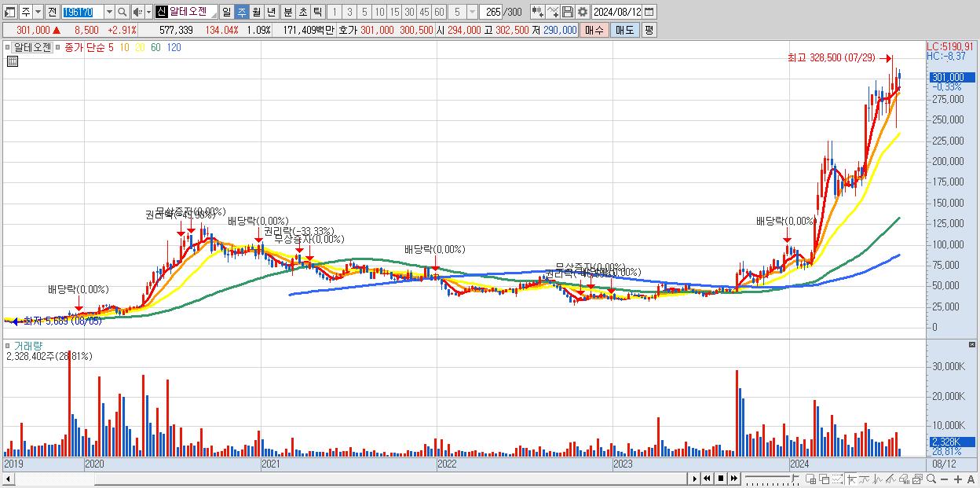Open the 알테오젠 stock name dropdown
The width and height of the screenshot is (980, 488).
213,16
